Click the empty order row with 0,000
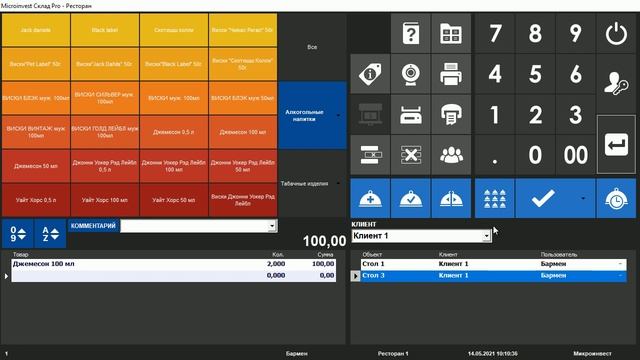The image size is (640, 360). pyautogui.click(x=173, y=276)
